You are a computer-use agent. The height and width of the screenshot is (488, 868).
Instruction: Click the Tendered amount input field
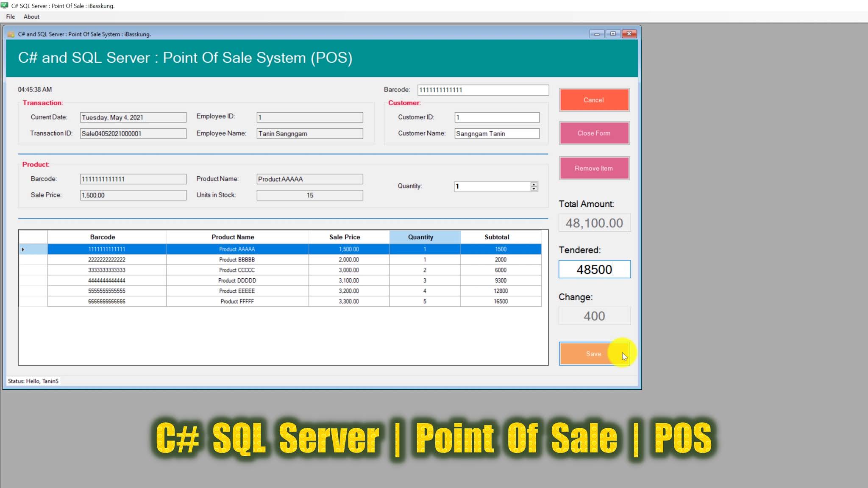tap(594, 269)
